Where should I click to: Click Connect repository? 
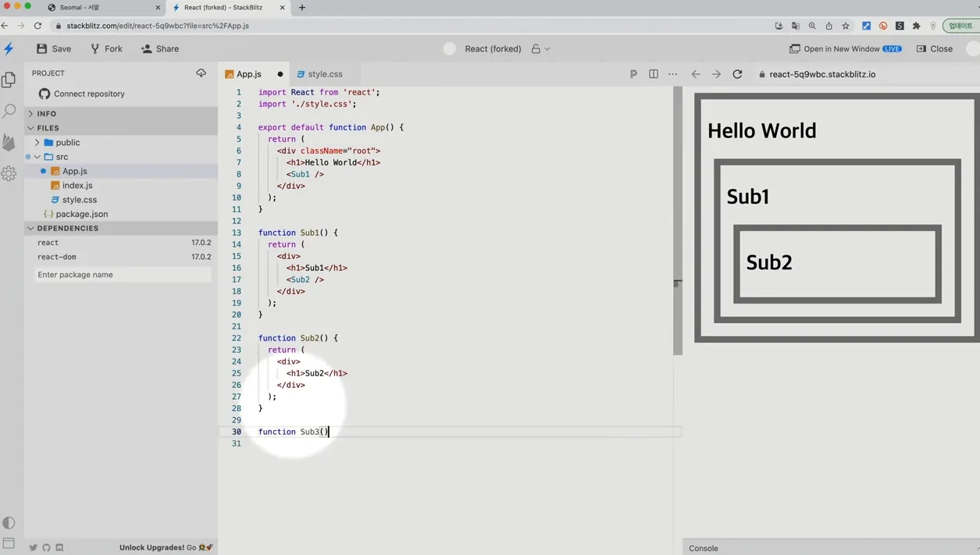click(82, 94)
